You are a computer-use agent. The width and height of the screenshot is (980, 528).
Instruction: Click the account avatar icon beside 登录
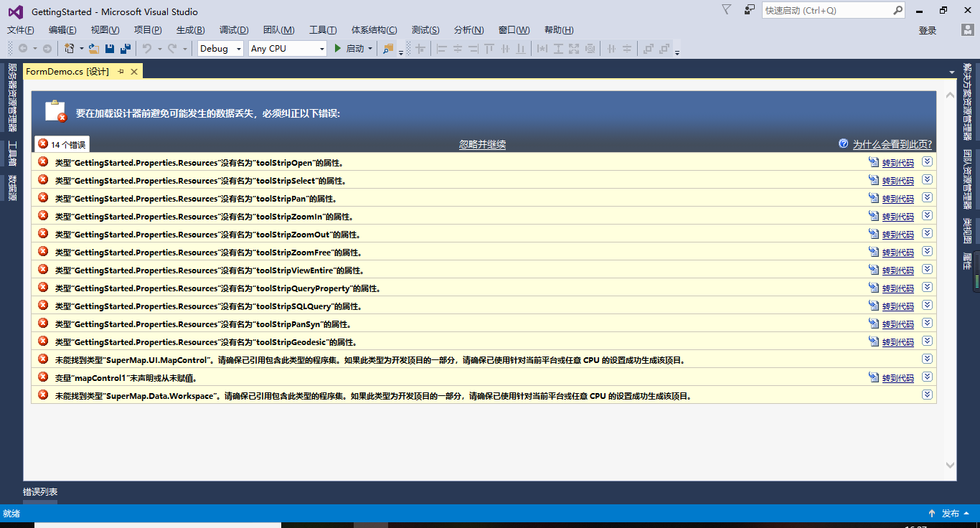(x=967, y=30)
